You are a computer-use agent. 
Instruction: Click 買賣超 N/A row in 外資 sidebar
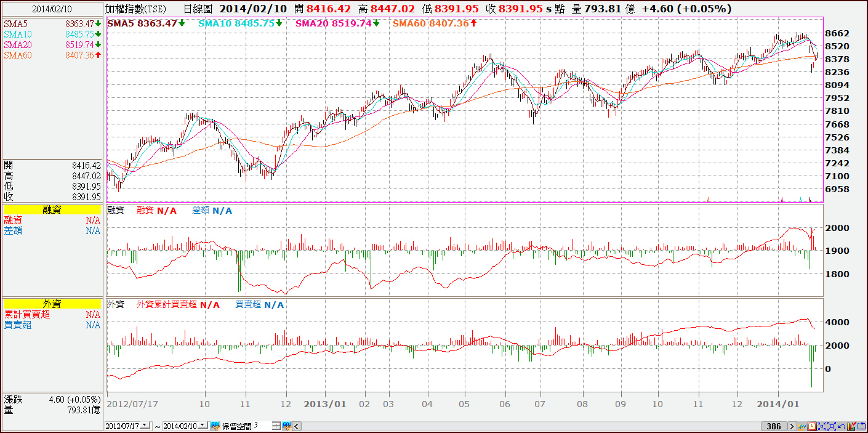click(52, 325)
